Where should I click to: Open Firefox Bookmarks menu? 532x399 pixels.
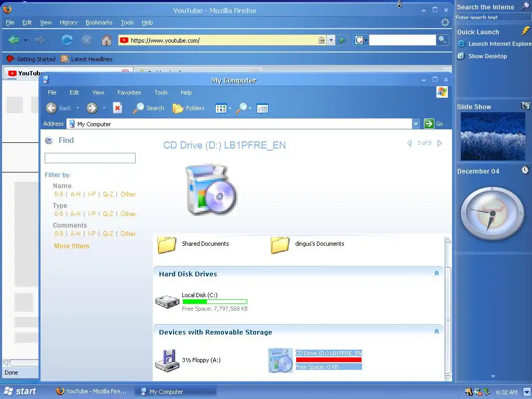[99, 22]
